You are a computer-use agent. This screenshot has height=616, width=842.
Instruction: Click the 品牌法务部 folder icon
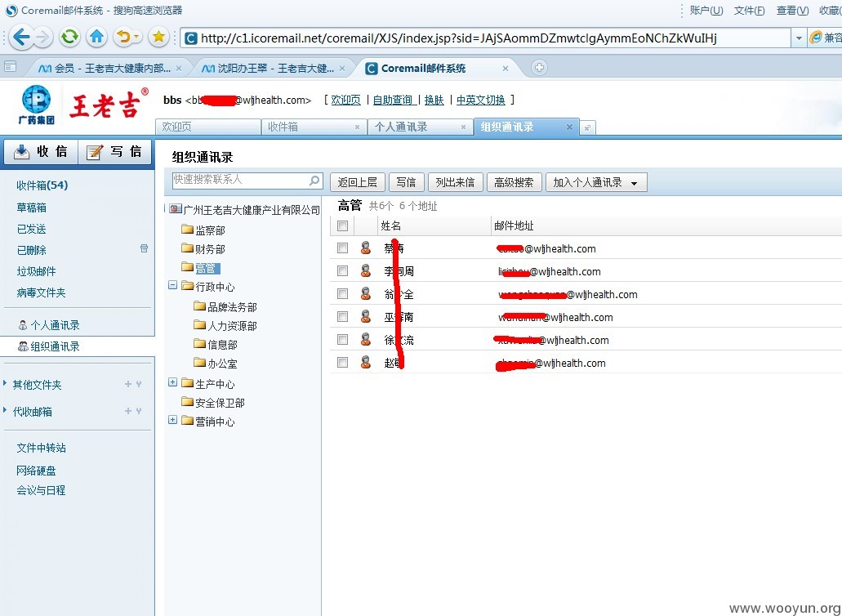pos(199,306)
